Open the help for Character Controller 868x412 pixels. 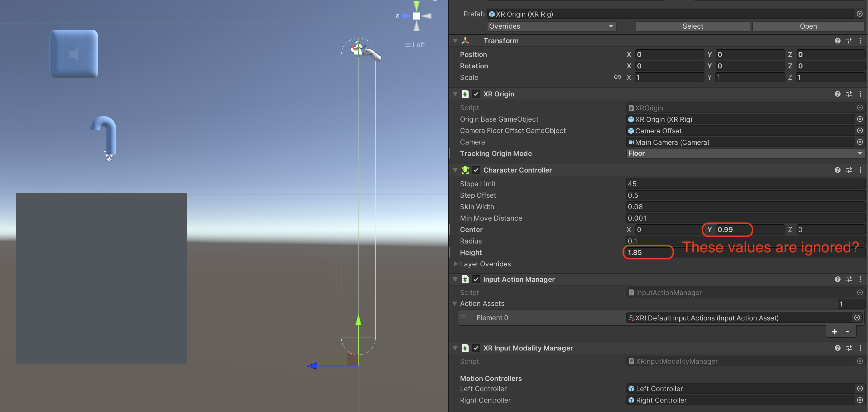(x=838, y=170)
